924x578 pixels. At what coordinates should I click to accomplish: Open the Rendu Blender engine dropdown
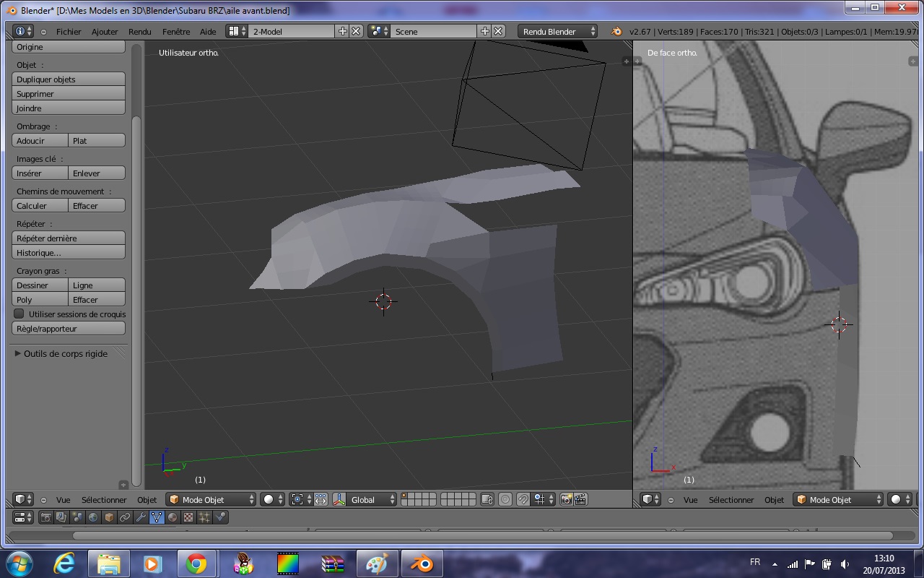pos(558,31)
